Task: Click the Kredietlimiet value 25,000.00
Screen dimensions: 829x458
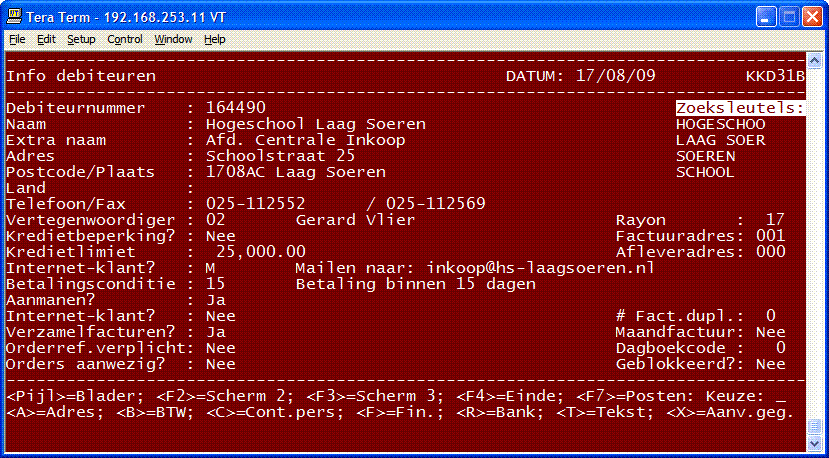Action: click(260, 252)
